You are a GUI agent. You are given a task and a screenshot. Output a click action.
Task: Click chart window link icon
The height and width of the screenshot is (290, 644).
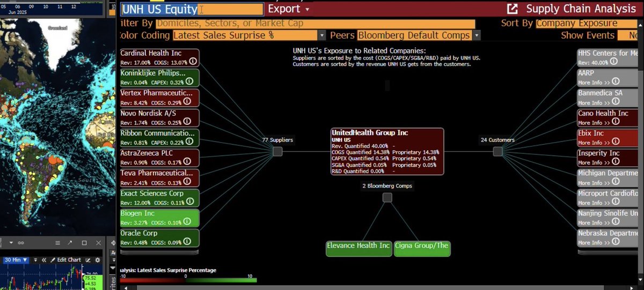[x=21, y=243]
